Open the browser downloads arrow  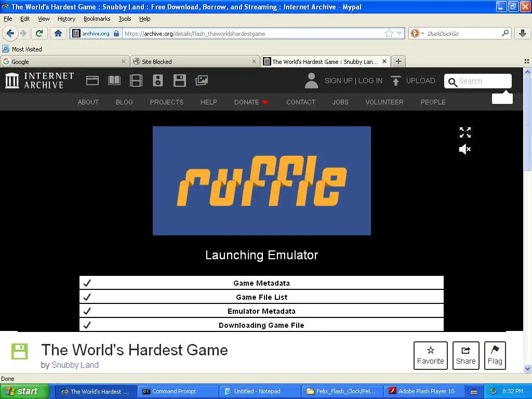tap(523, 33)
